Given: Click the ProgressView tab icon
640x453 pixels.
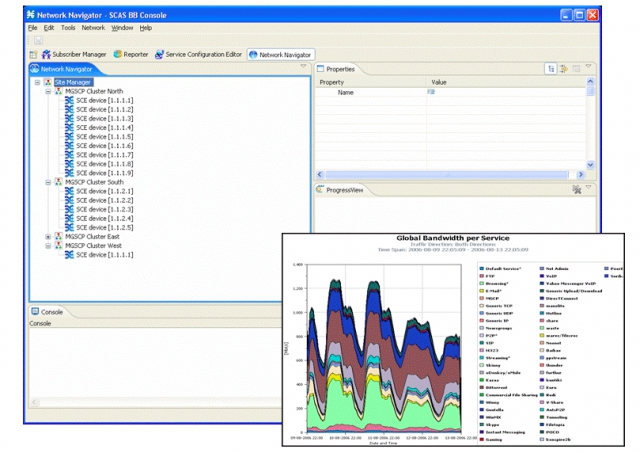Looking at the screenshot, I should coord(320,190).
